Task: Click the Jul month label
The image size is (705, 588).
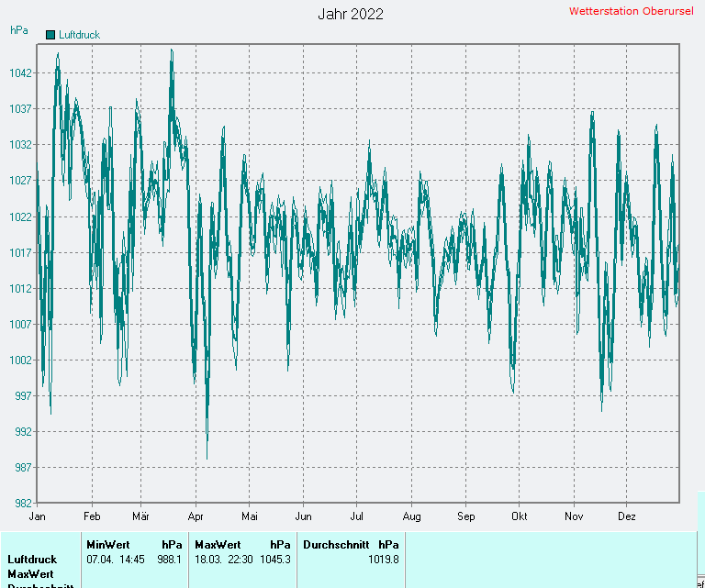Action: pyautogui.click(x=356, y=516)
